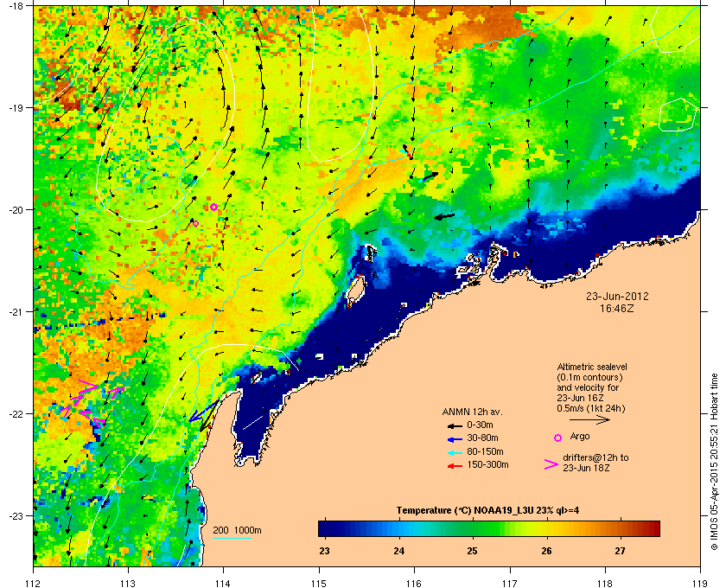Click the larger Argo float marker near -20 latitude
Screen dimensions: 726x588
pos(213,208)
